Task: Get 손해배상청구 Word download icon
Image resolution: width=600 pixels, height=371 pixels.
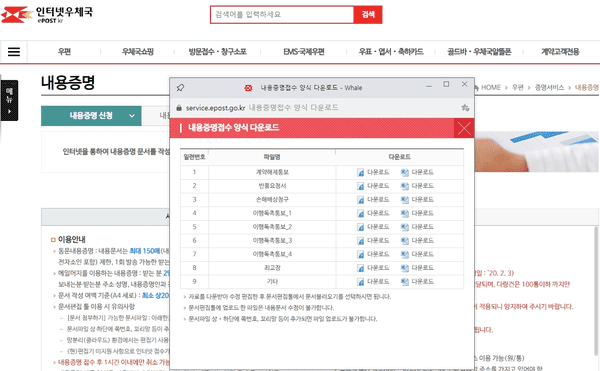Action: coord(404,200)
